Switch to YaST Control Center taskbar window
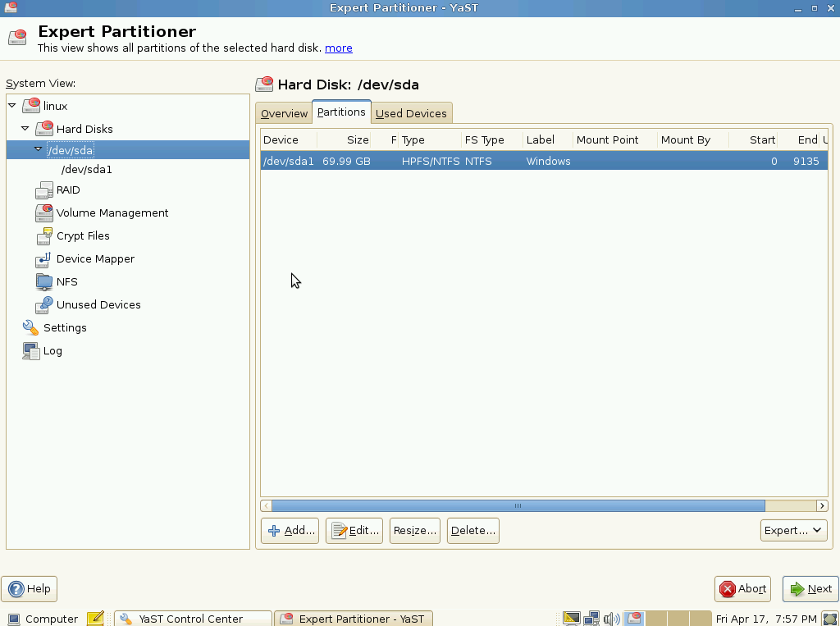The image size is (840, 626). pos(193,619)
